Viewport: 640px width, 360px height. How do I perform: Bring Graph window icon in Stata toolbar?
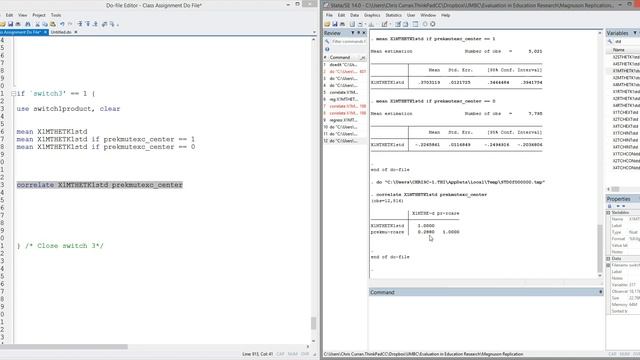pos(371,24)
